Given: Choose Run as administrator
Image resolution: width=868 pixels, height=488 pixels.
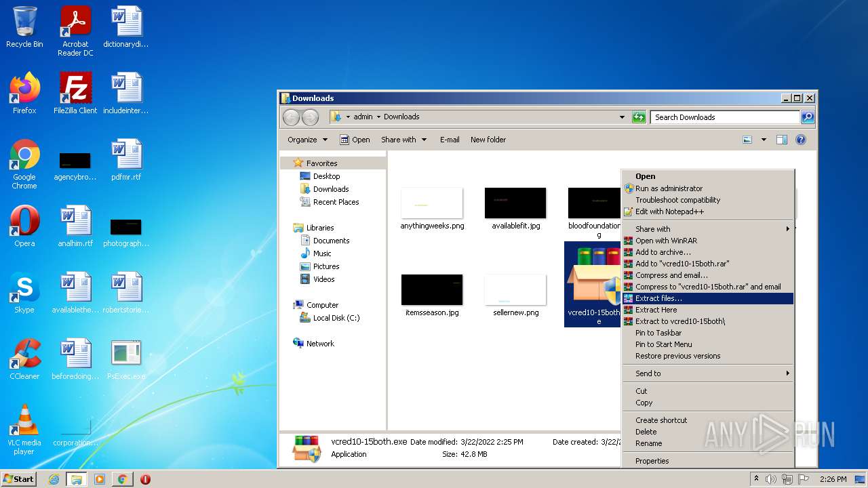Looking at the screenshot, I should 708,188.
